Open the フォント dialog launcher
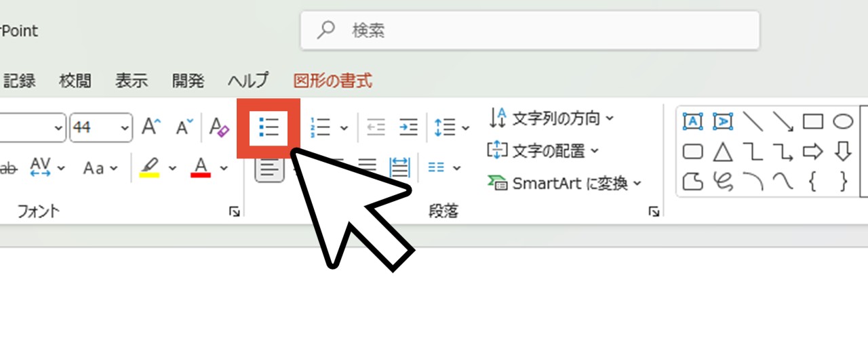This screenshot has width=868, height=361. coord(234,212)
